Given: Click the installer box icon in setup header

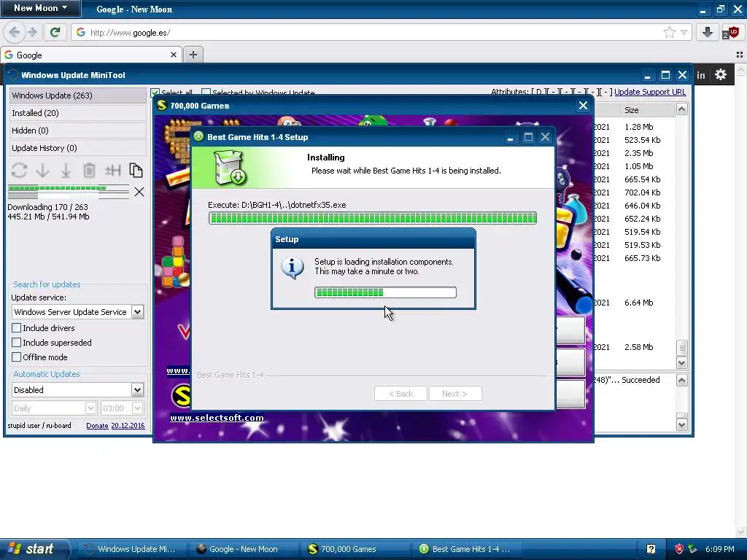Looking at the screenshot, I should 230,168.
